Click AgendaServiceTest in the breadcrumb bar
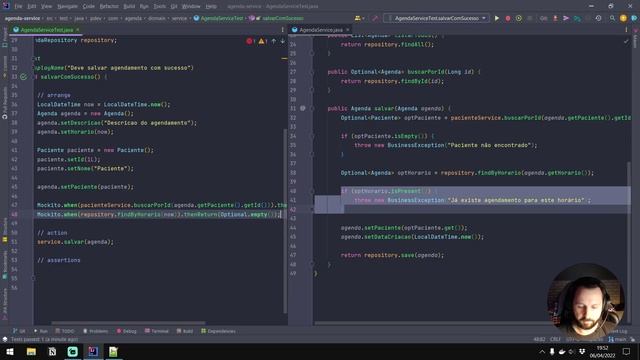 pyautogui.click(x=218, y=18)
